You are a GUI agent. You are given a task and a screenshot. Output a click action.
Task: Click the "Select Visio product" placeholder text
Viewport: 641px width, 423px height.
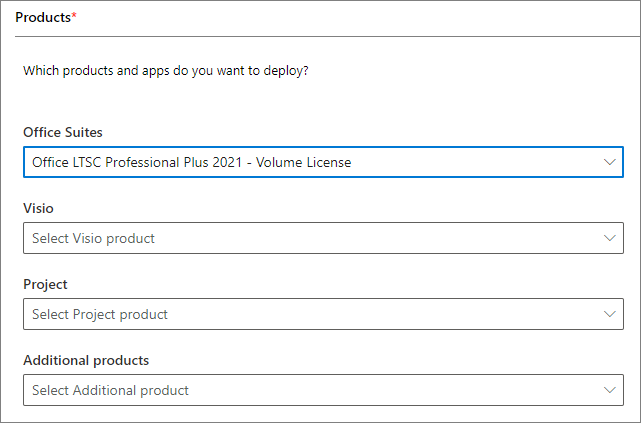pos(93,238)
